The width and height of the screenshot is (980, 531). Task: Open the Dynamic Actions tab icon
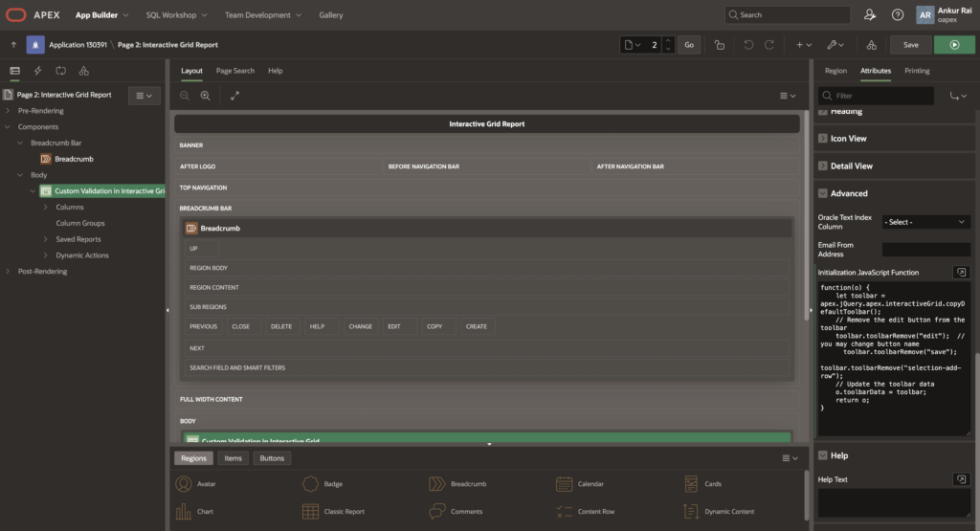[x=37, y=71]
